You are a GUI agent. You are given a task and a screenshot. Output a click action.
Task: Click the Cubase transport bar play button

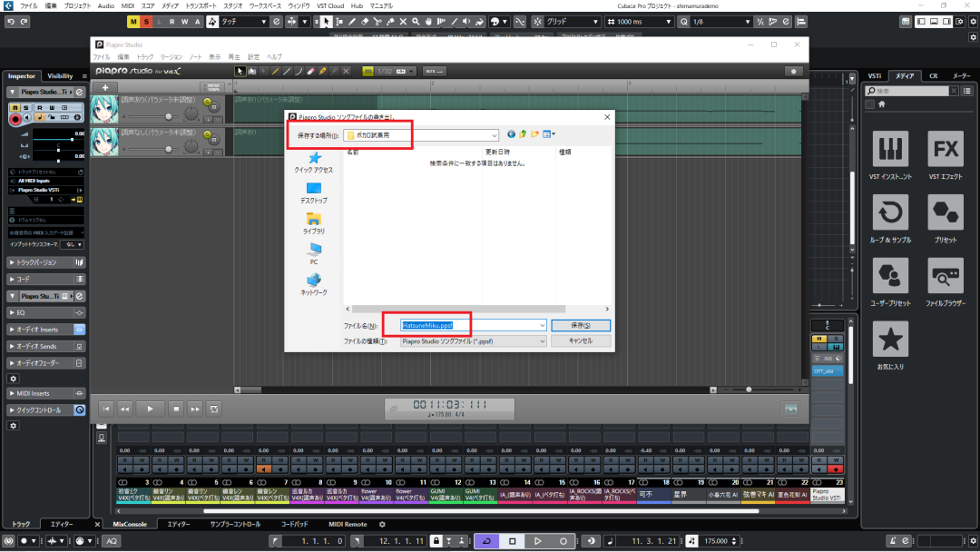(x=537, y=541)
